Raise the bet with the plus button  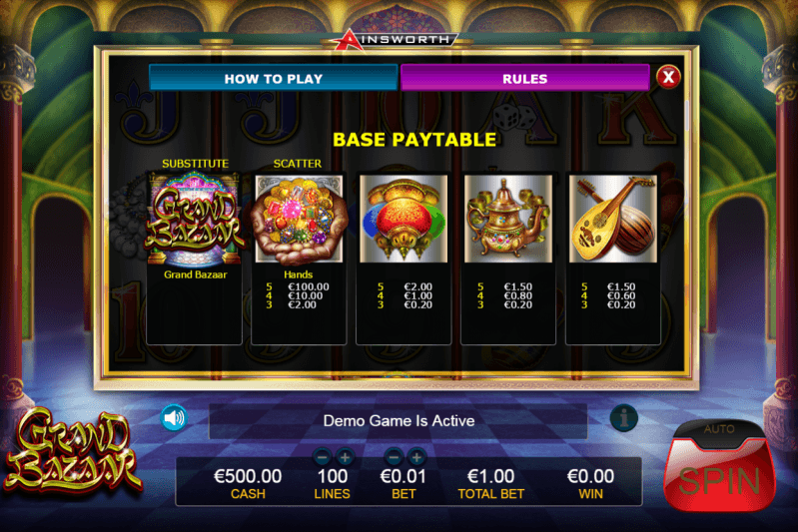point(416,457)
